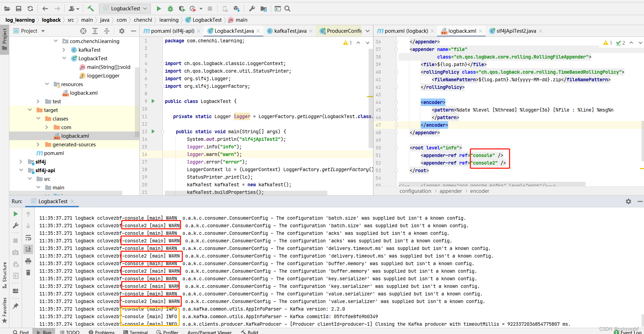The image size is (644, 334).
Task: Collapse the resources folder in Project tree
Action: (x=47, y=84)
